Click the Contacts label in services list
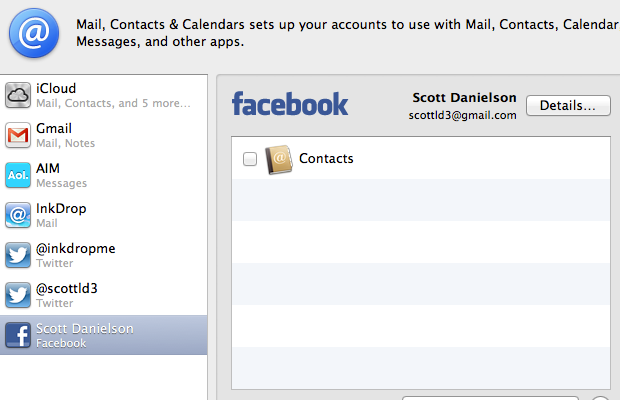This screenshot has width=620, height=400. [326, 158]
